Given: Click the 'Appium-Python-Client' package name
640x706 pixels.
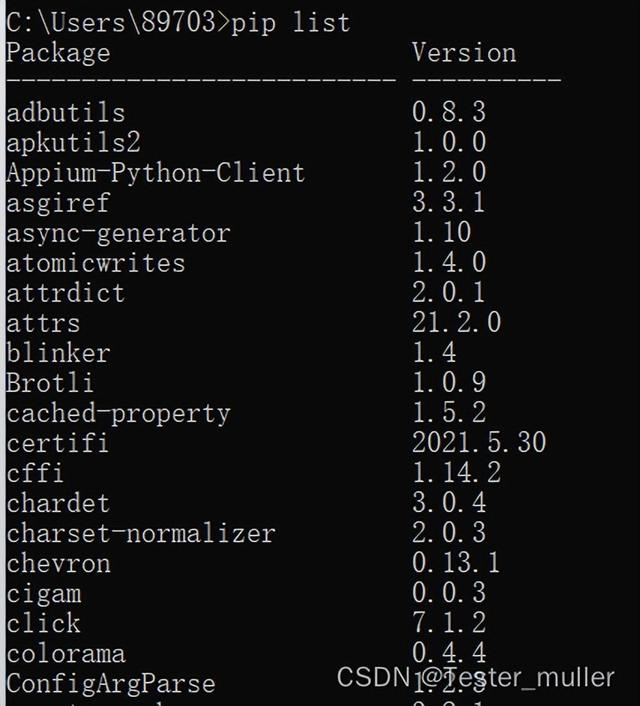Looking at the screenshot, I should 155,172.
